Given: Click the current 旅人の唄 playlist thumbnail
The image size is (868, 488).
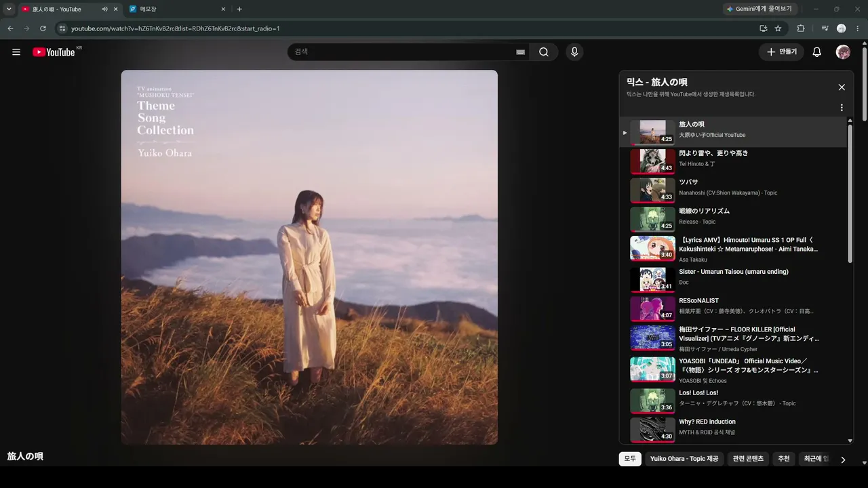Looking at the screenshot, I should click(652, 132).
